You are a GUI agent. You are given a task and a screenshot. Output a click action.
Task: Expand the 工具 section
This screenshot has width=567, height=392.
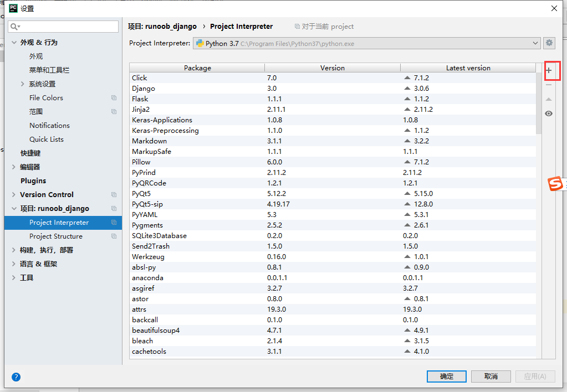coord(14,277)
